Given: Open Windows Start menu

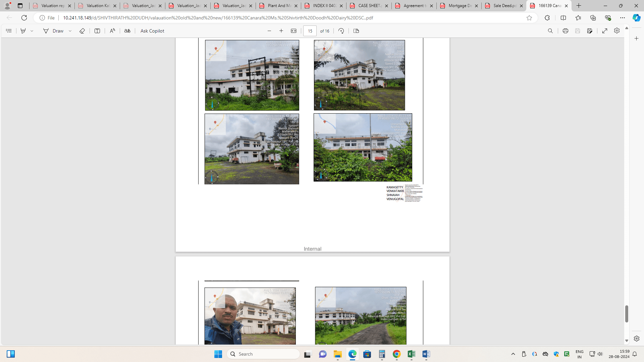Looking at the screenshot, I should (x=218, y=354).
